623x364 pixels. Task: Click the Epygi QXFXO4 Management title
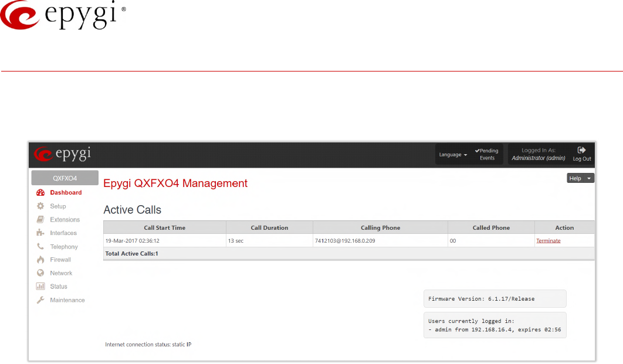click(x=175, y=183)
